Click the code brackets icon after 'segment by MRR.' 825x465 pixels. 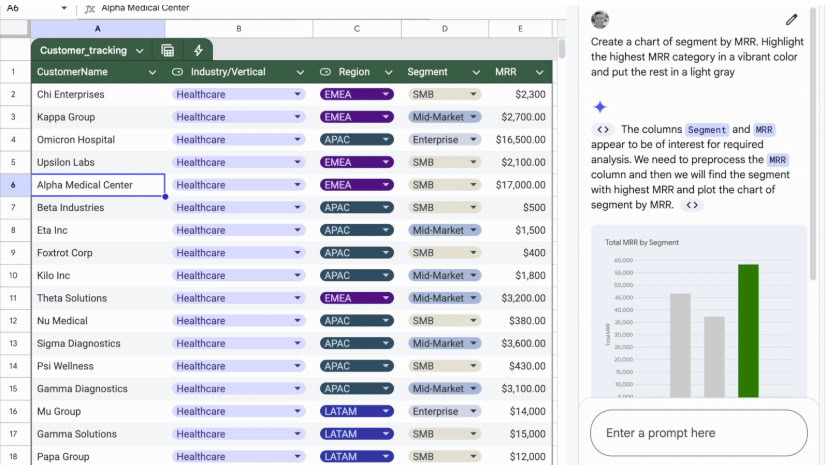click(693, 205)
